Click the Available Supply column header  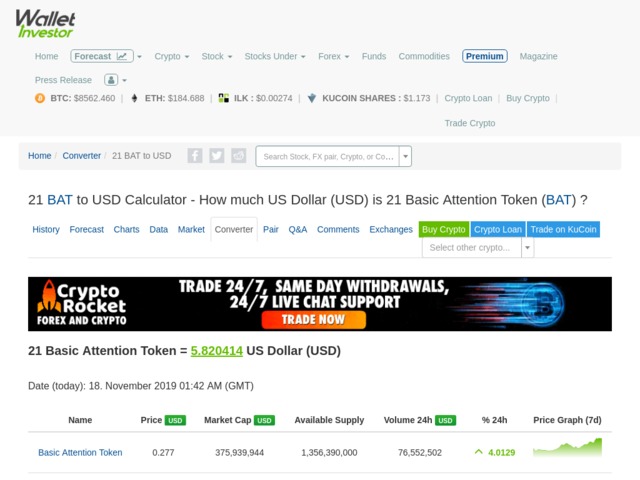coord(329,420)
